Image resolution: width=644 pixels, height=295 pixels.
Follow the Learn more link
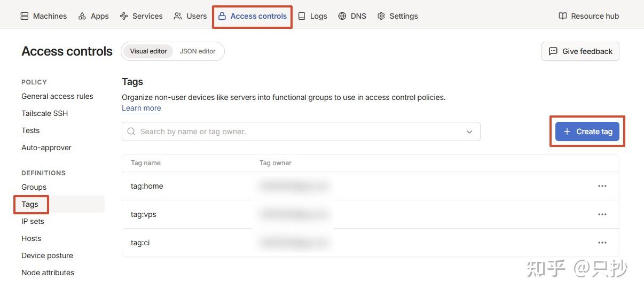[141, 108]
